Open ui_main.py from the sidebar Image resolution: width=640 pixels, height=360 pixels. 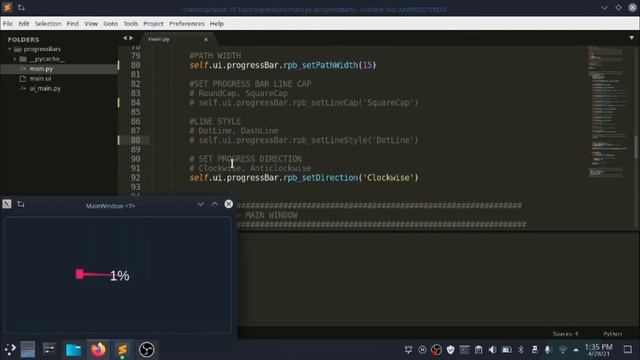point(45,89)
